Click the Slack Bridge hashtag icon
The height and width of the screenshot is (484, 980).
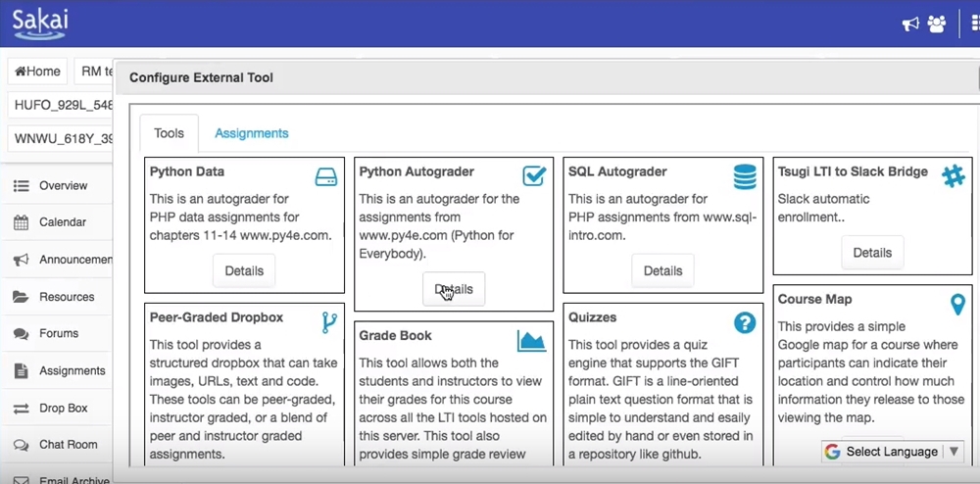pyautogui.click(x=954, y=176)
